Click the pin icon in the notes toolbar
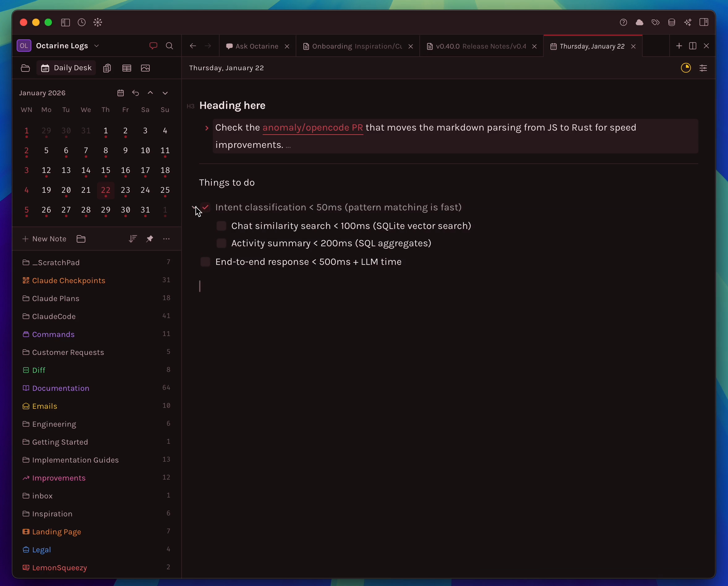Image resolution: width=728 pixels, height=586 pixels. pyautogui.click(x=150, y=239)
